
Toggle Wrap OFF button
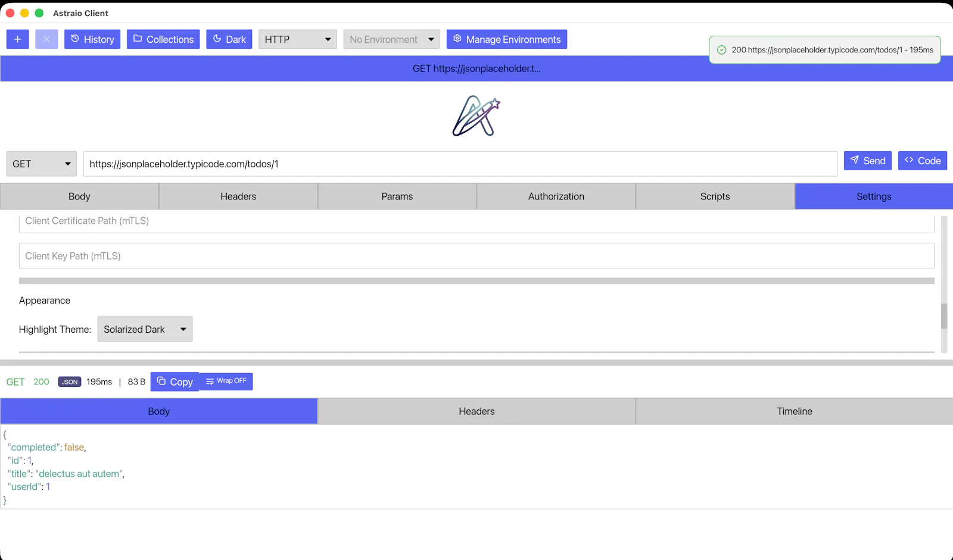pyautogui.click(x=226, y=381)
